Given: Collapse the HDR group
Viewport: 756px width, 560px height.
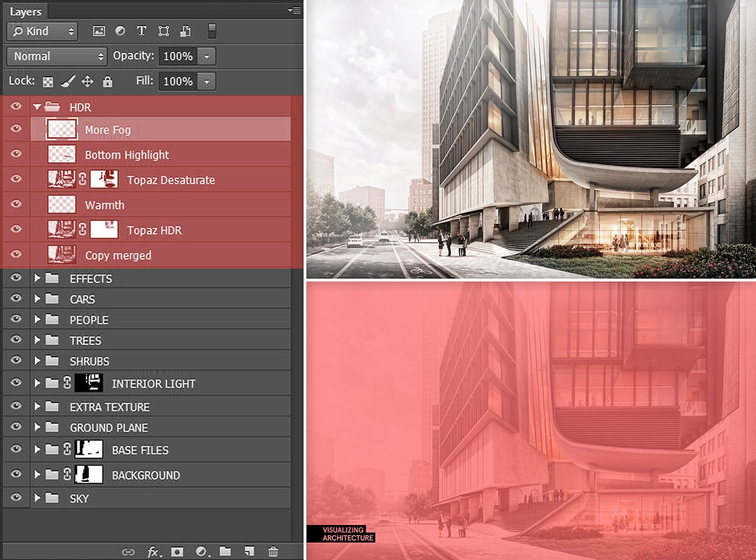Looking at the screenshot, I should (x=37, y=107).
